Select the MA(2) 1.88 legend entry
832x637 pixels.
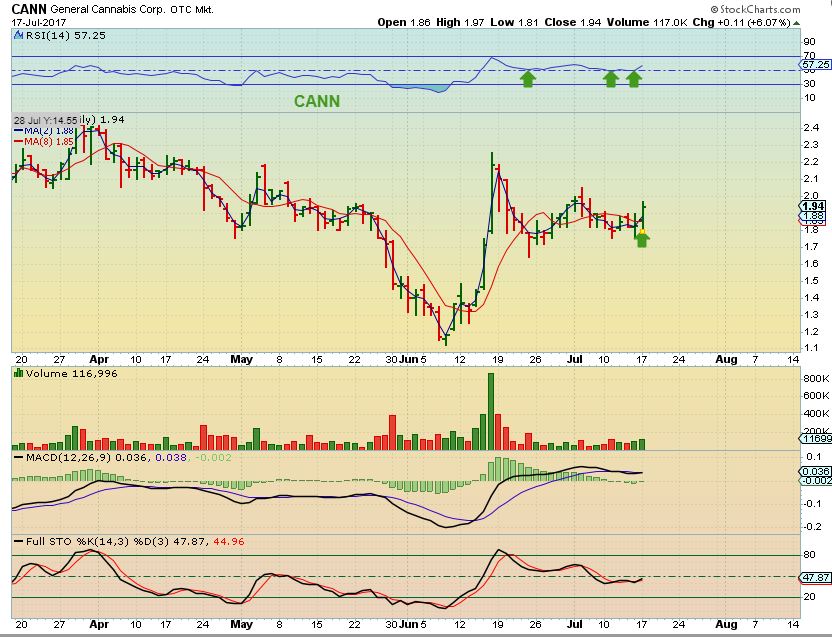point(44,131)
